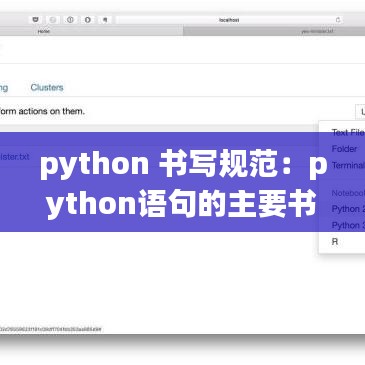Click the half-filled circle extension icon
365x365 pixels.
[88, 20]
